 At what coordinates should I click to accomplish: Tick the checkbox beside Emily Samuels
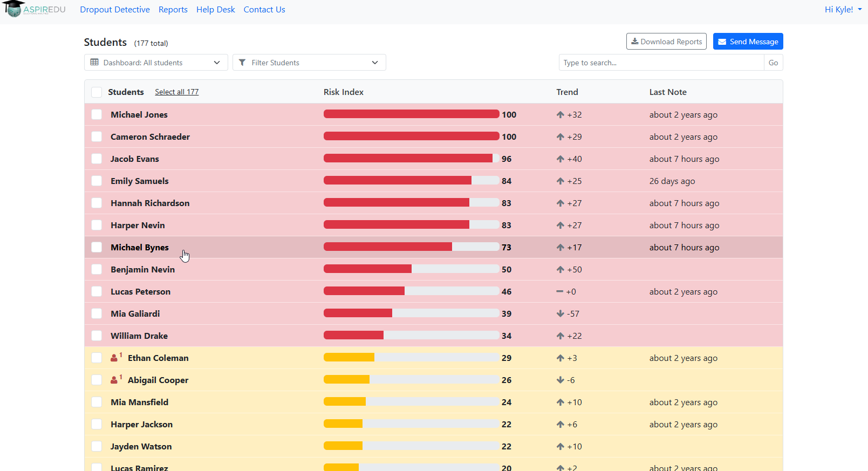[x=97, y=181]
